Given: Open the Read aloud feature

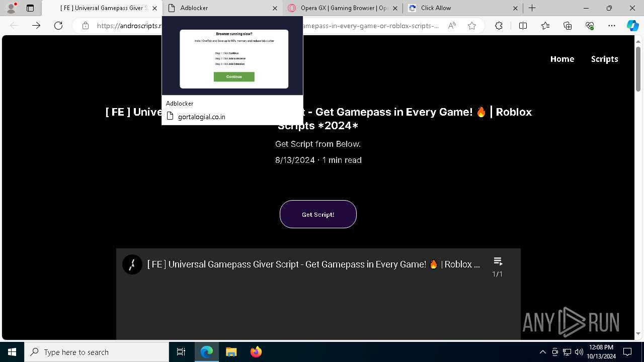Looking at the screenshot, I should (452, 26).
